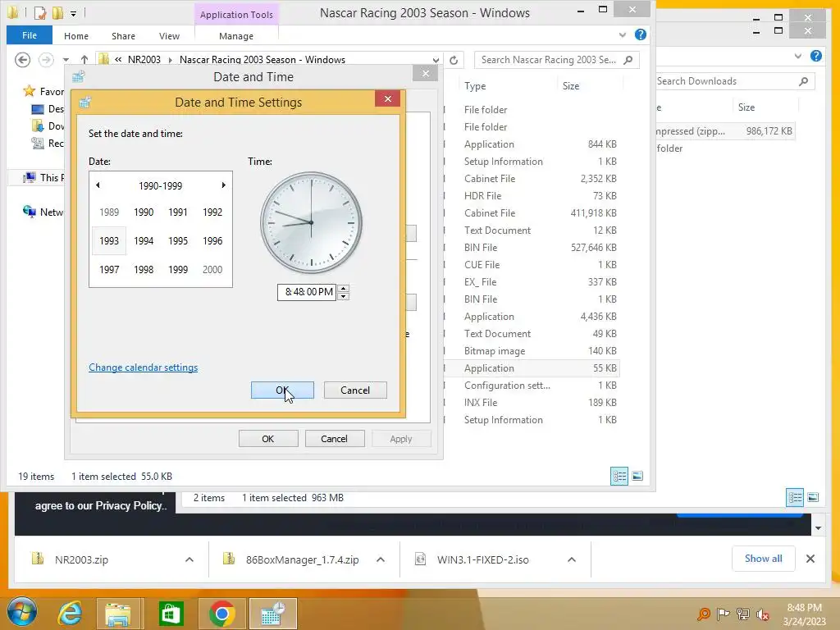
Task: Cancel the Date and Time Settings dialog
Action: point(355,390)
